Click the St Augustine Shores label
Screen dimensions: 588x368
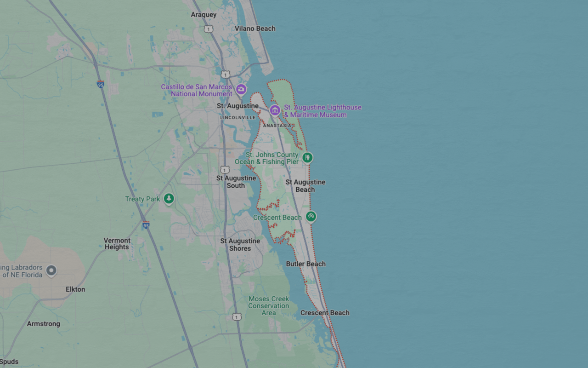pyautogui.click(x=240, y=245)
